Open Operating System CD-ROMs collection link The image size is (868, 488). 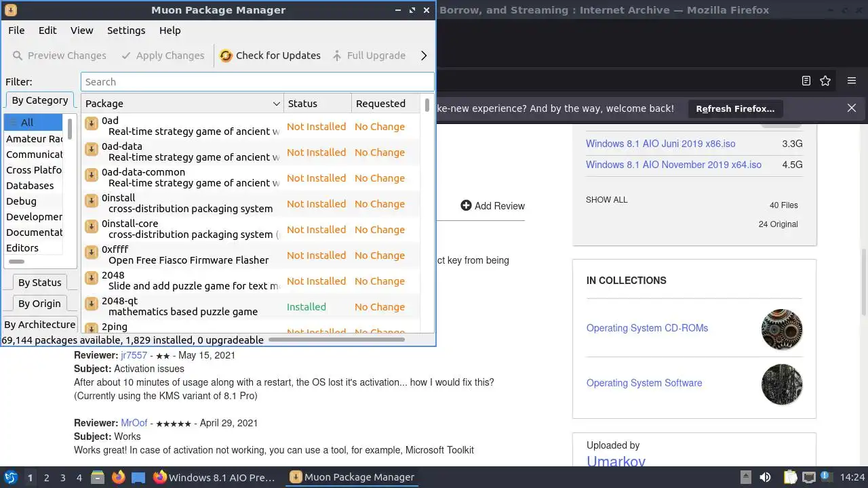(x=647, y=328)
